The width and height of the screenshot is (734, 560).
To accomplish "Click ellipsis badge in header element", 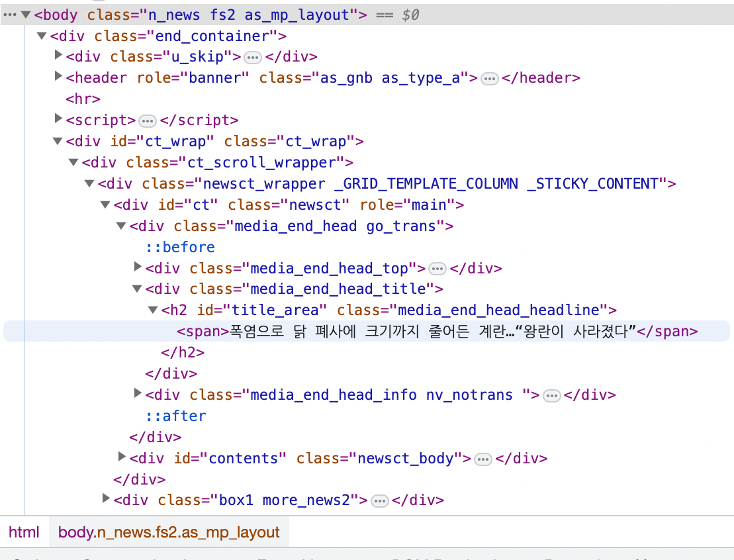I will tap(490, 79).
